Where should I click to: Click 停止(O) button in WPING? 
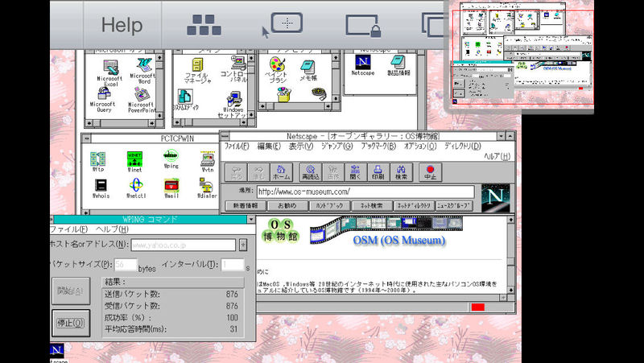coord(71,324)
